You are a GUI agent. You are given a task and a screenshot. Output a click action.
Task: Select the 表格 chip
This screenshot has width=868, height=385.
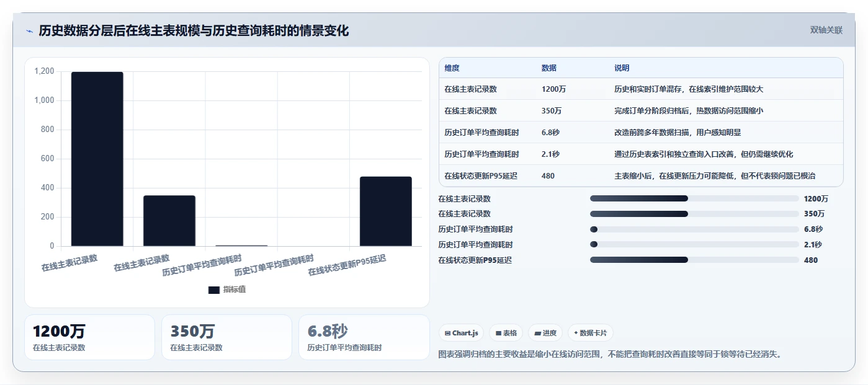506,333
